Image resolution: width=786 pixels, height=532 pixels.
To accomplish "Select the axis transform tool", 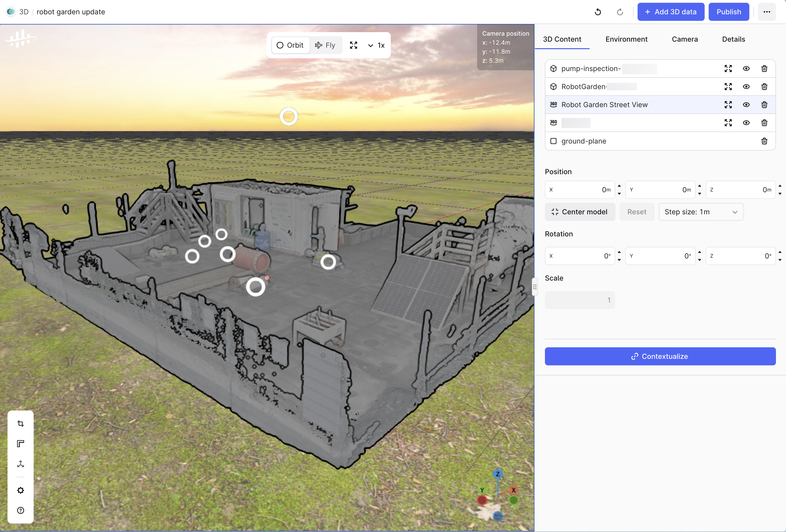I will [x=21, y=463].
